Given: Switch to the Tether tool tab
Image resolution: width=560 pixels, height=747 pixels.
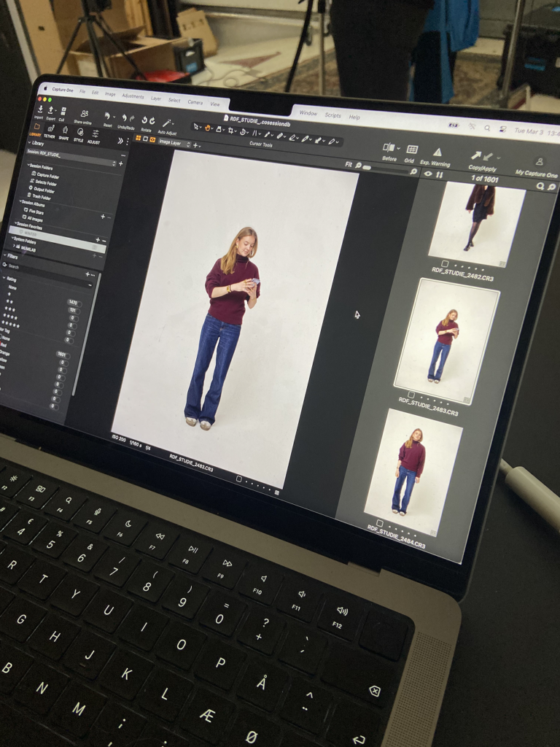Looking at the screenshot, I should (x=51, y=131).
